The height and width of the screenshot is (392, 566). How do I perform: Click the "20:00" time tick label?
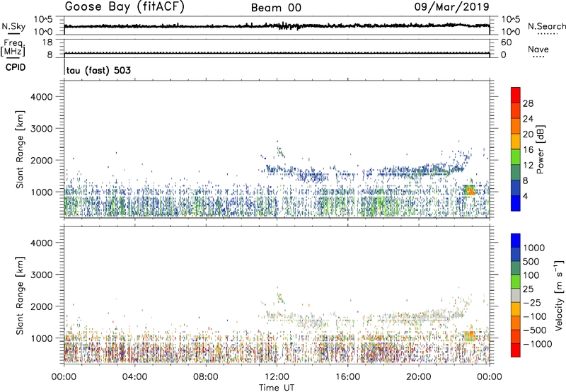pyautogui.click(x=418, y=377)
